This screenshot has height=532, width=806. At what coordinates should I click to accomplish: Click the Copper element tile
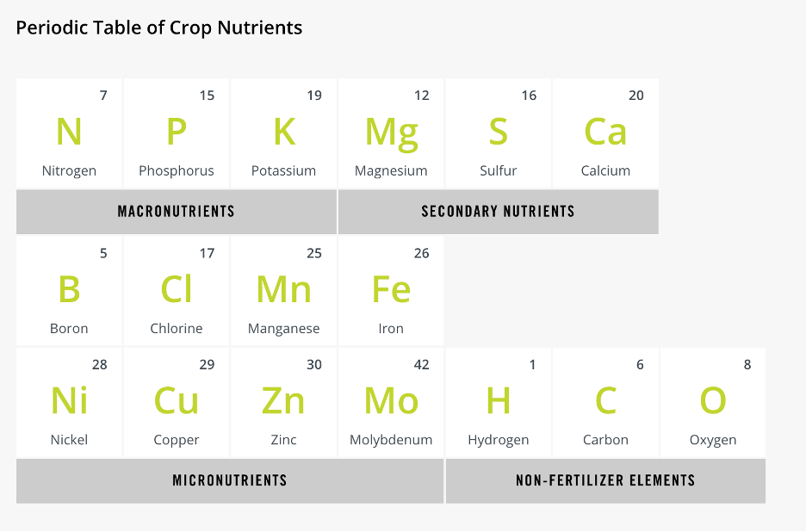click(177, 402)
